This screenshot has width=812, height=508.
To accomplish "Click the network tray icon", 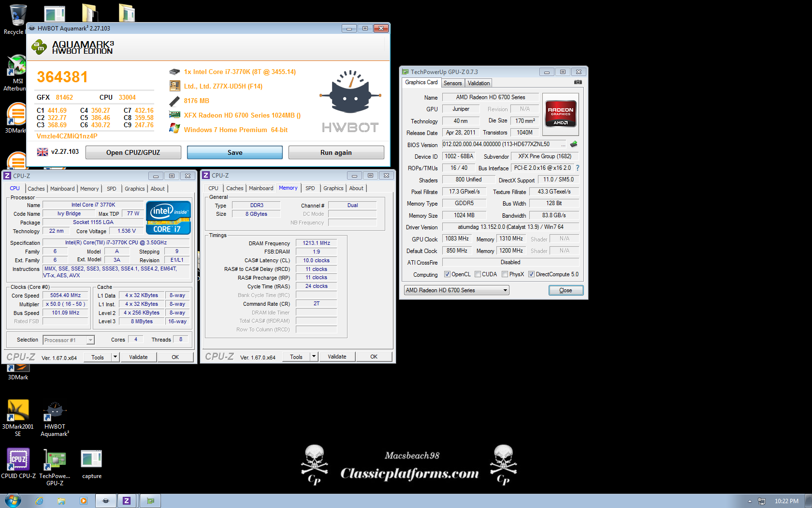I will (x=762, y=501).
